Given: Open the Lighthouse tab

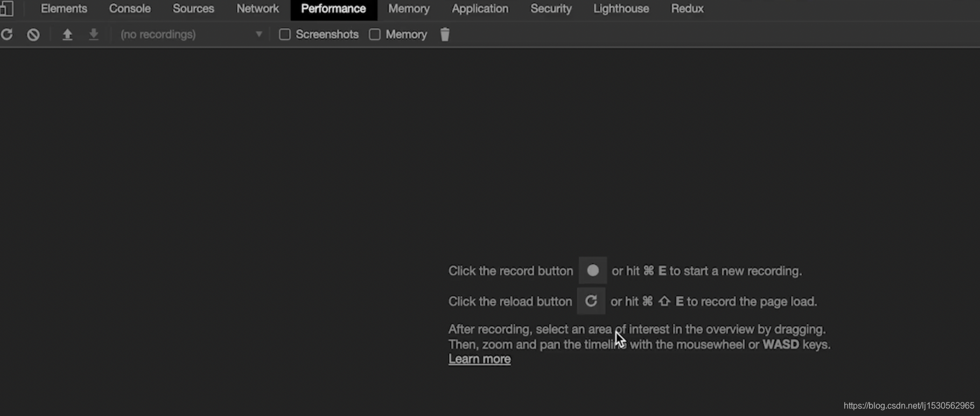Looking at the screenshot, I should coord(621,9).
